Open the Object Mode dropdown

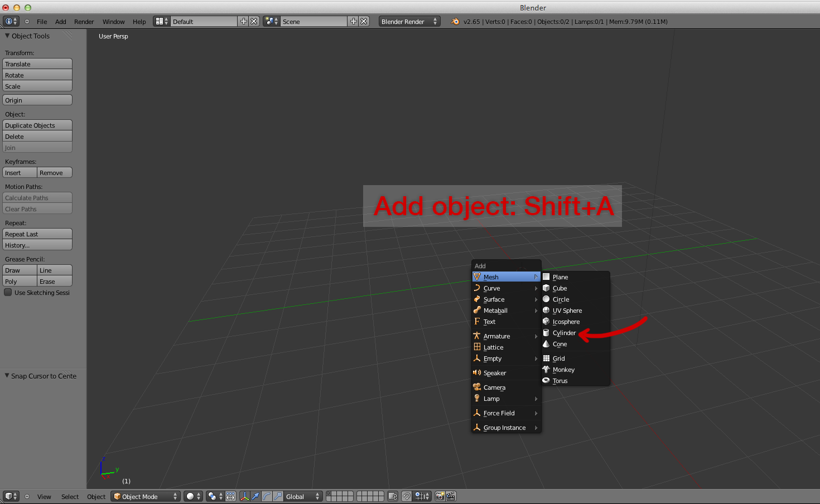146,496
